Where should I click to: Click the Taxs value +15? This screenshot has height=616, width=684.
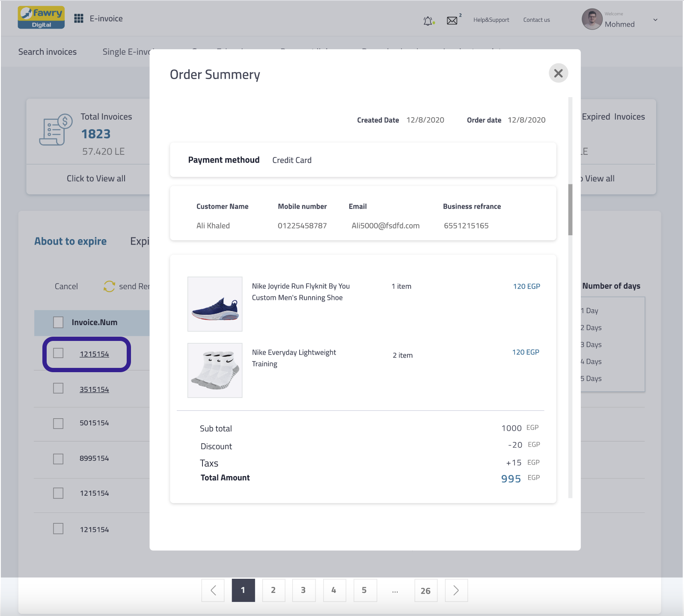[x=514, y=462]
